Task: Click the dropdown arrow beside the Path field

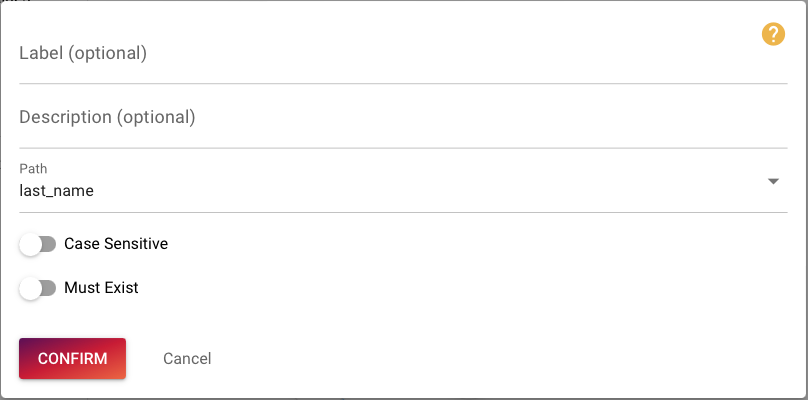Action: (x=773, y=181)
